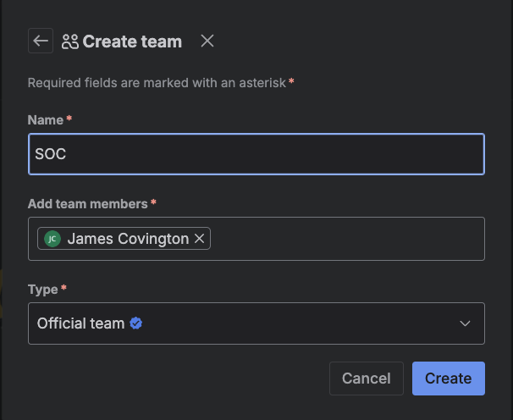Click the Name label
Screen dimensions: 513x420
tap(46, 120)
